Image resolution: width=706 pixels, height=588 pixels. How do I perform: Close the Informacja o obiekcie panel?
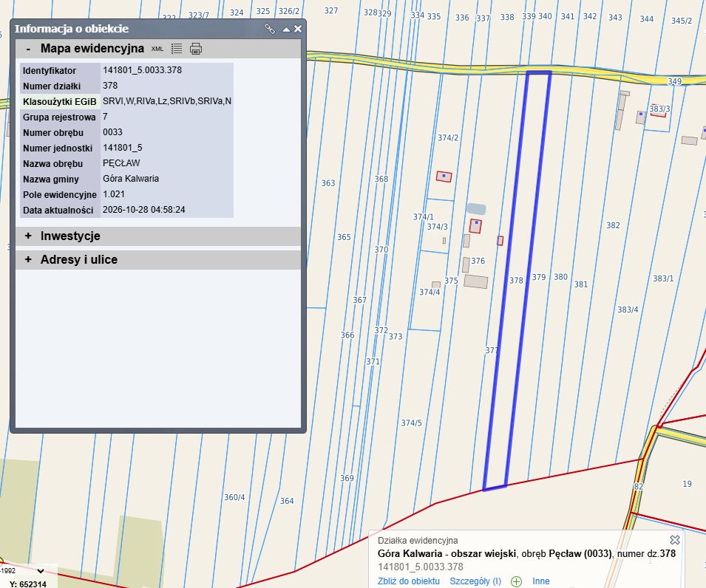[298, 29]
